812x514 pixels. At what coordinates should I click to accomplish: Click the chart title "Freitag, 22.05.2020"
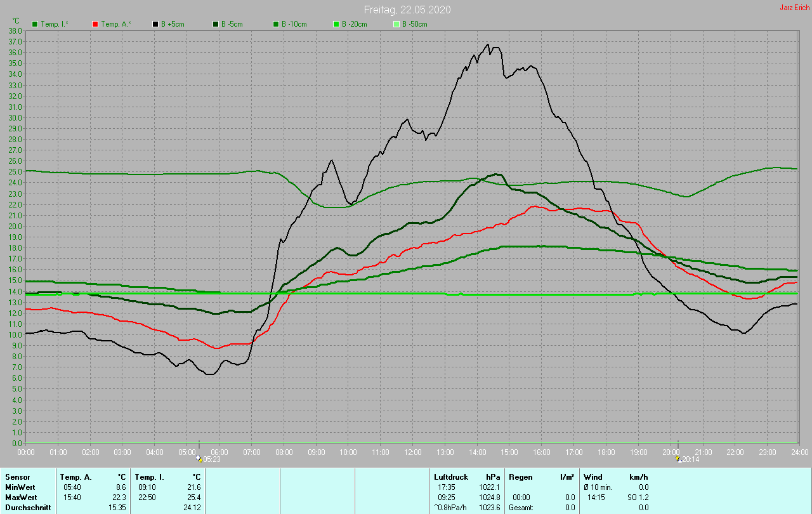pos(407,10)
